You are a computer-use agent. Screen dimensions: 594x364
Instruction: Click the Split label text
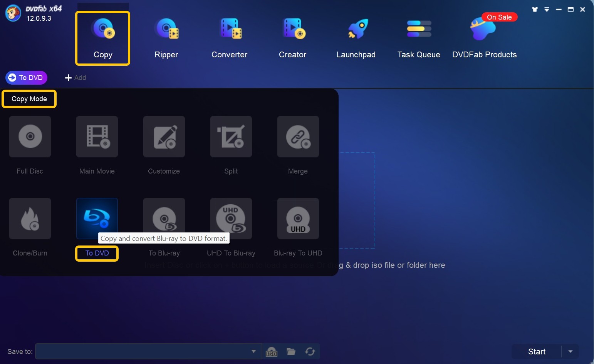[231, 171]
